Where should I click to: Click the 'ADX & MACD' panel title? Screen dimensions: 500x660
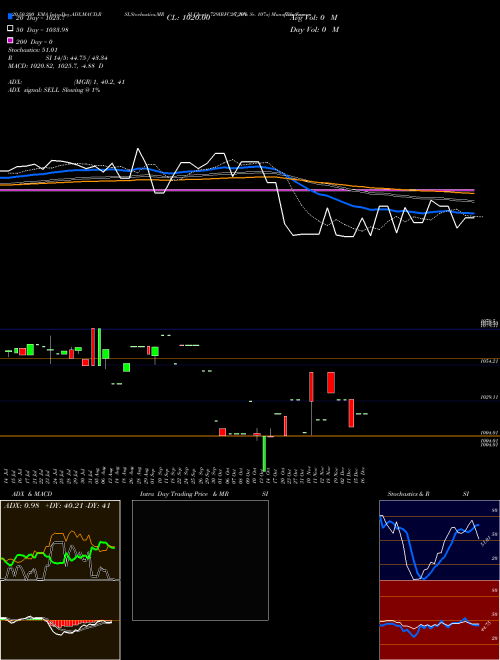click(32, 494)
